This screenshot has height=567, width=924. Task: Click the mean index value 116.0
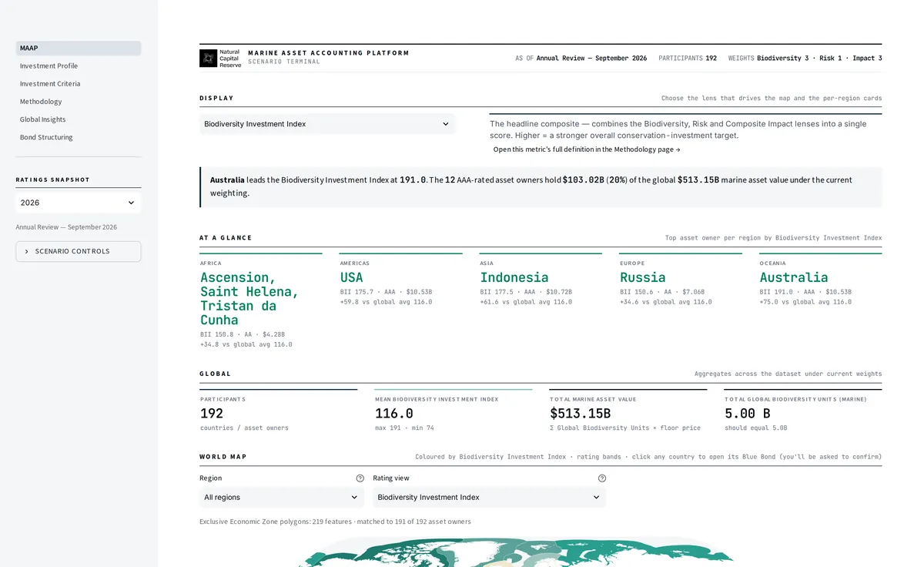[394, 414]
